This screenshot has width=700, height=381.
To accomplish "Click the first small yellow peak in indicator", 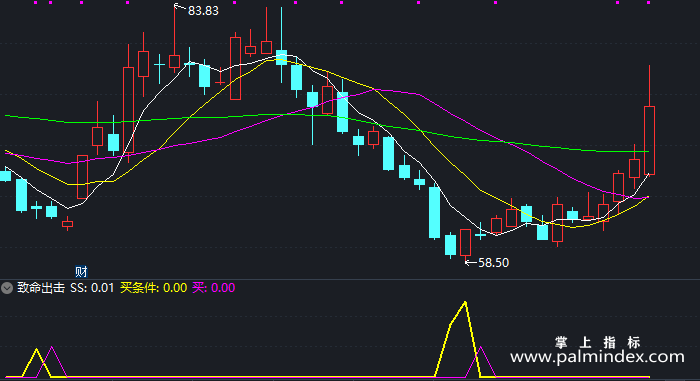I will coord(37,351).
